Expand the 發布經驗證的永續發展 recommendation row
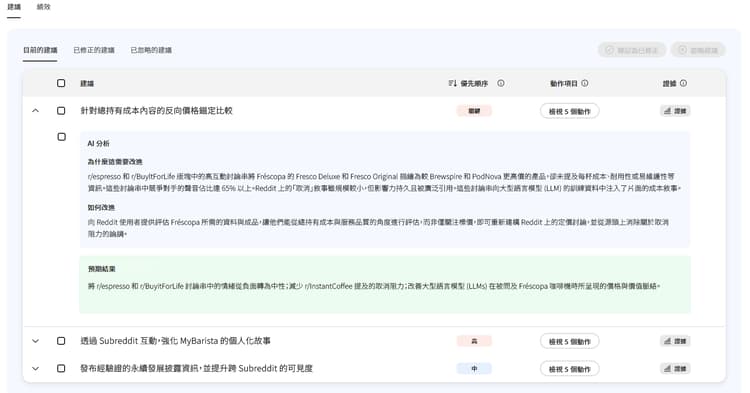Viewport: 750px width, 393px height. 35,369
